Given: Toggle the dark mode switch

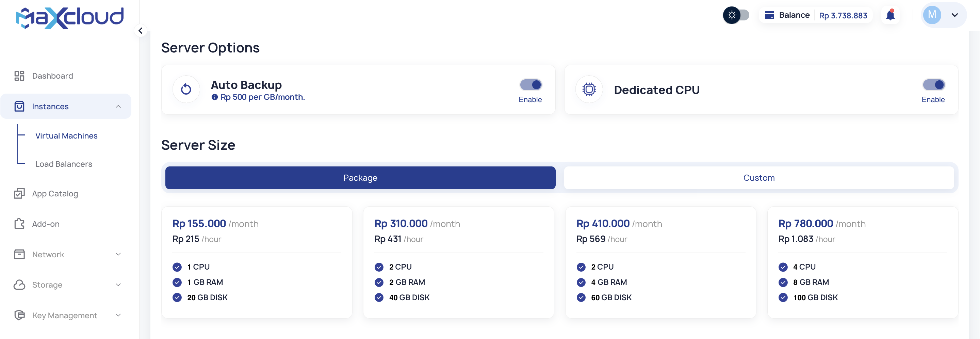Looking at the screenshot, I should pyautogui.click(x=736, y=15).
